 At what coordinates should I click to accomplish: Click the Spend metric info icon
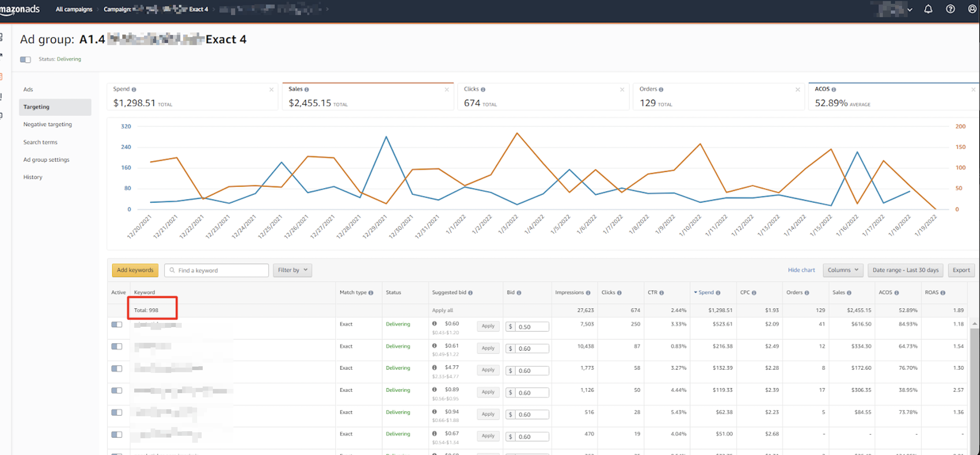click(x=134, y=89)
